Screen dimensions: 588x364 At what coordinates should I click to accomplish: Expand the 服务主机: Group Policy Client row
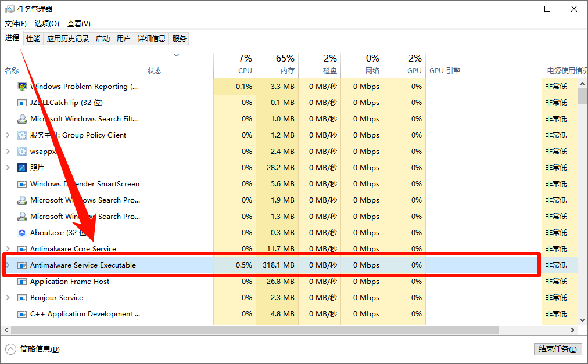tap(7, 135)
